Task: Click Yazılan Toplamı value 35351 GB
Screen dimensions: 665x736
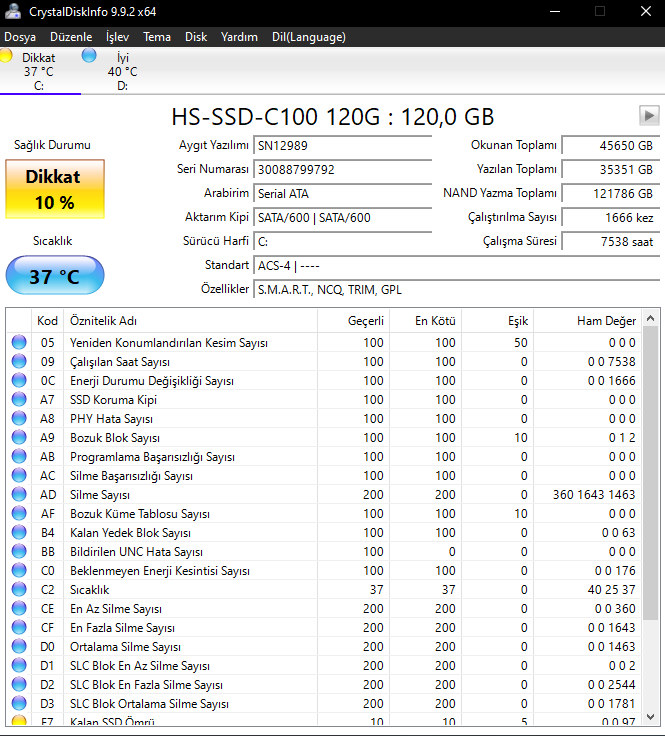Action: pyautogui.click(x=611, y=169)
